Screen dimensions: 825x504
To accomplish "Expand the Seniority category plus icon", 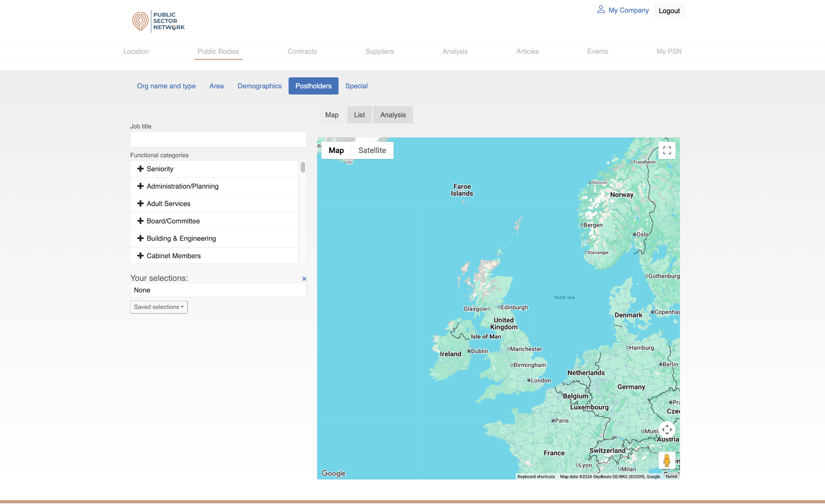I will point(140,169).
